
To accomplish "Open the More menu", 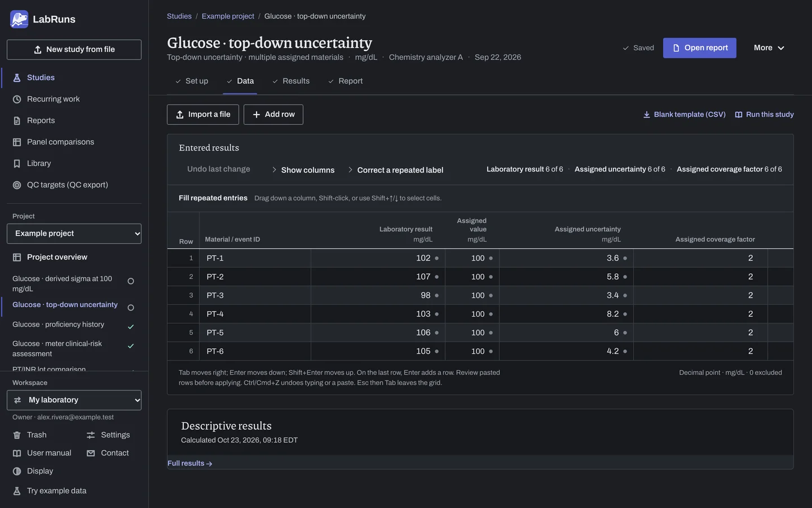I will (x=769, y=48).
